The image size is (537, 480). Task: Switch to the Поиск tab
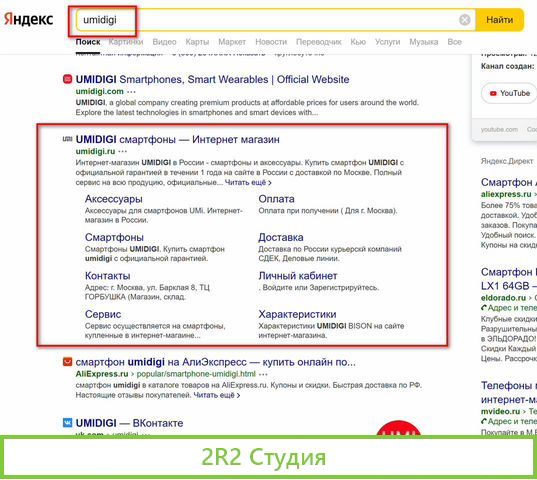point(88,42)
